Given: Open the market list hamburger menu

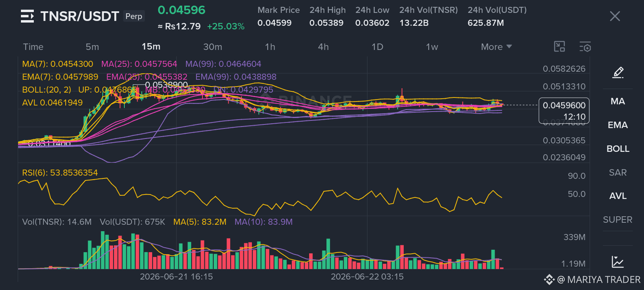Looking at the screenshot, I should (27, 16).
